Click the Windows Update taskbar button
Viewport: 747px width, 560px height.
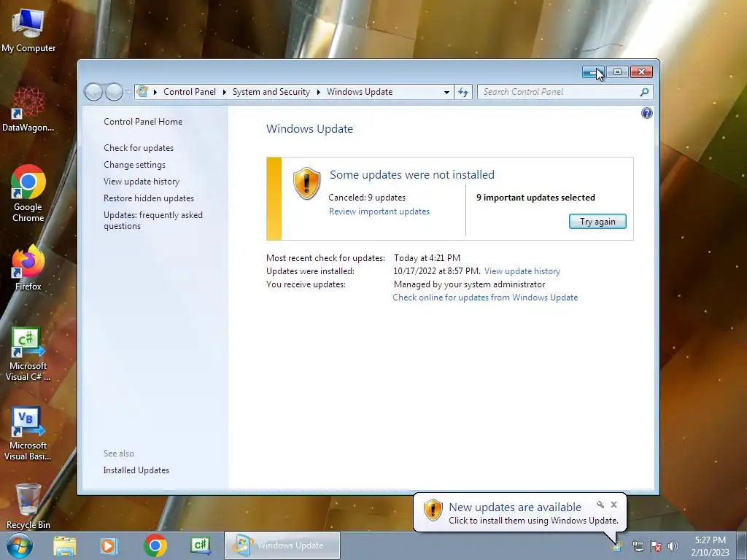(x=282, y=545)
